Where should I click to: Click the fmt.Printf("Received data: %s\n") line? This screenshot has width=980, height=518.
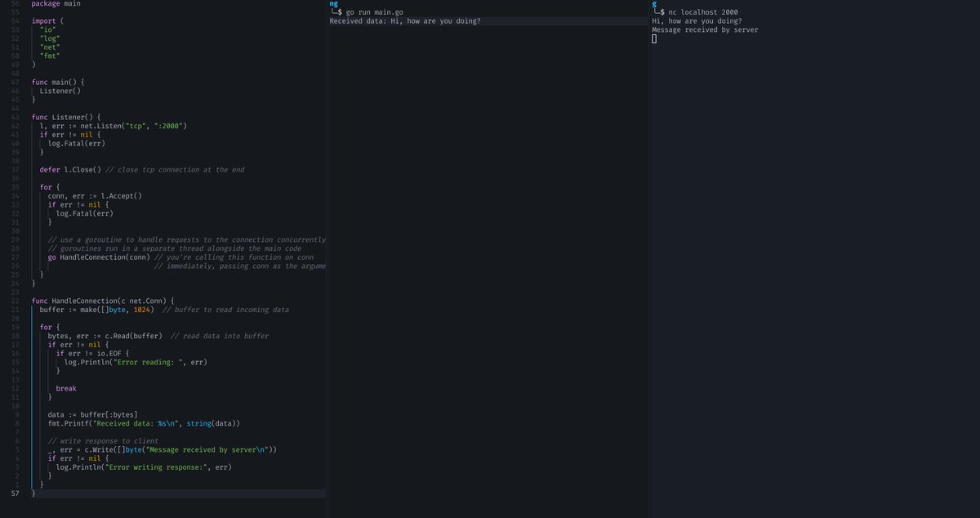pos(144,423)
